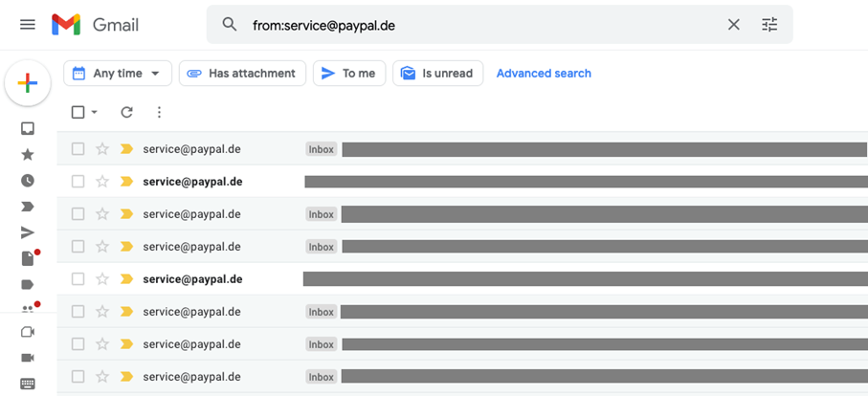
Task: Open the Advanced search link
Action: pos(544,74)
